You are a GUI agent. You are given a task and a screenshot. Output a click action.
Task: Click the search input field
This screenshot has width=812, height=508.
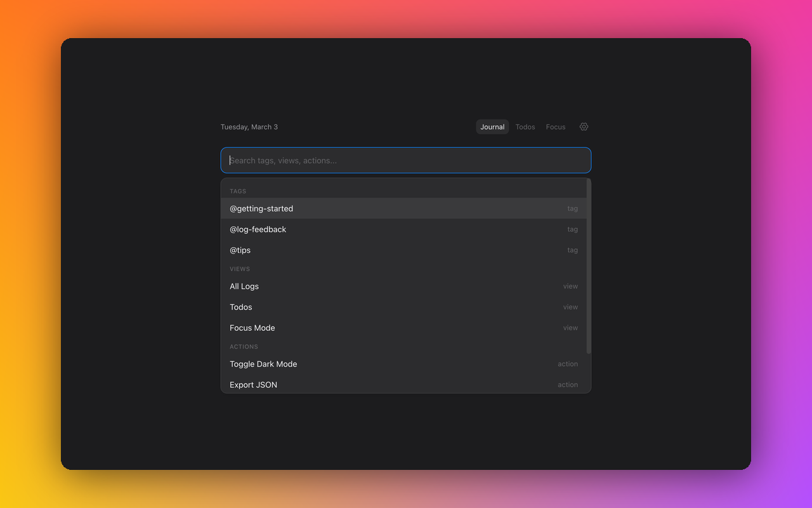(405, 160)
